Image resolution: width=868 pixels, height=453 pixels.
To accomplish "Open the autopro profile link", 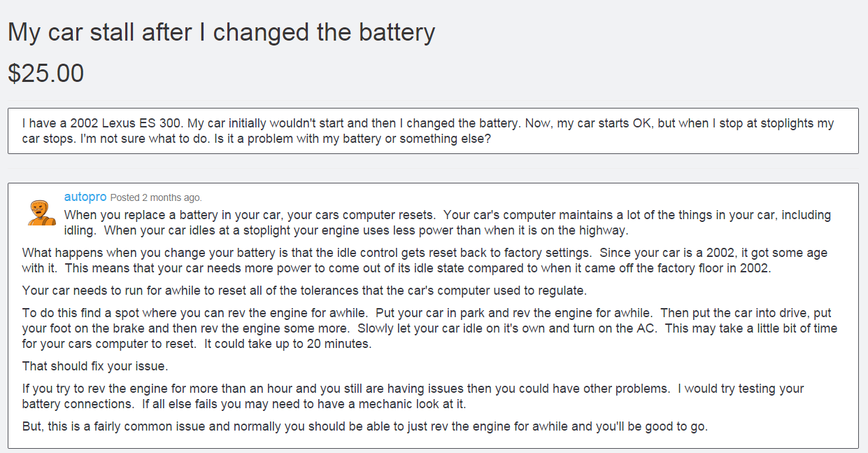I will click(85, 197).
